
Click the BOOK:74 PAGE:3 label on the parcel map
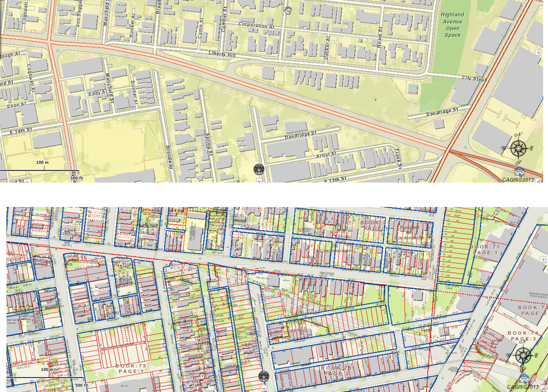tap(523, 336)
